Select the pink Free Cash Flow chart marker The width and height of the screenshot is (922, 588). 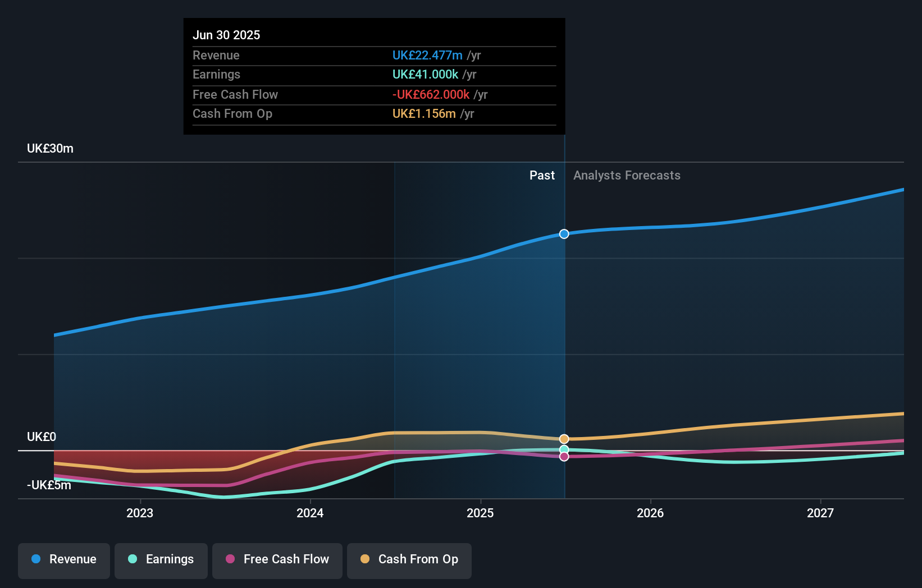coord(564,457)
